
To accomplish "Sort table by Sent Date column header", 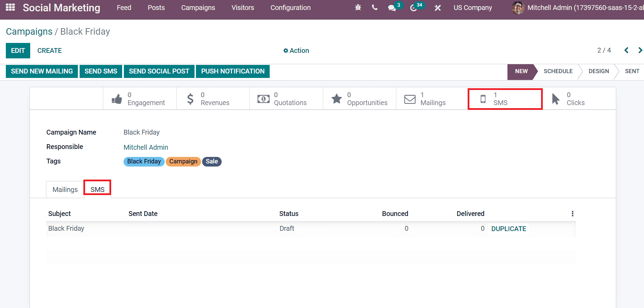I will coord(143,214).
